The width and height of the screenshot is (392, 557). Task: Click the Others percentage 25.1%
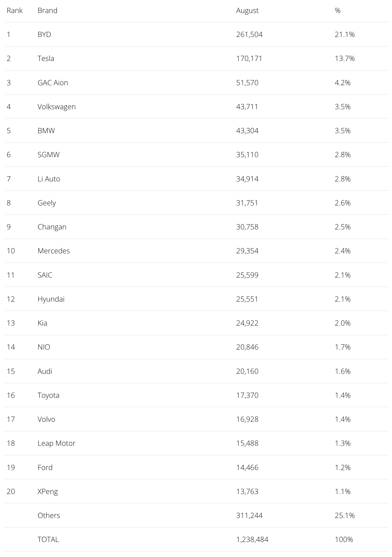tap(345, 515)
